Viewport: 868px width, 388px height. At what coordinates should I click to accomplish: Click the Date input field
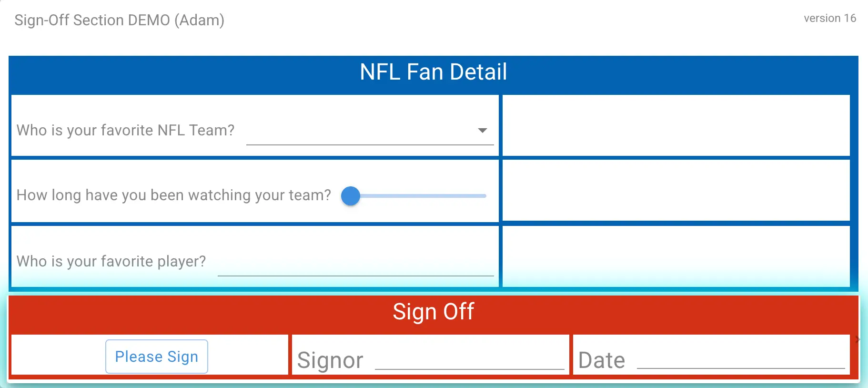point(740,360)
